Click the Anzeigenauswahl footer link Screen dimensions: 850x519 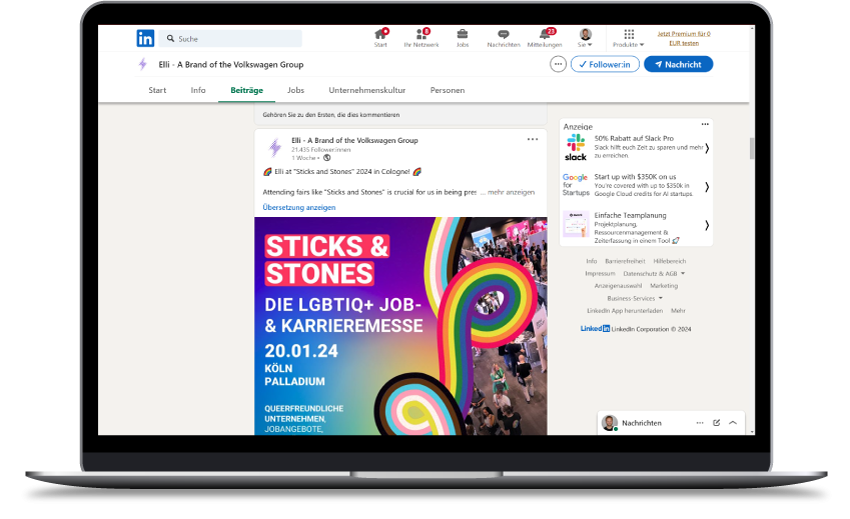pyautogui.click(x=618, y=285)
